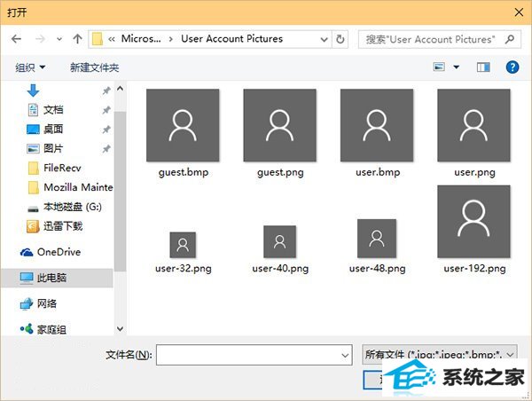The height and width of the screenshot is (401, 532).
Task: Open the 所有文件 file type dropdown
Action: (440, 355)
